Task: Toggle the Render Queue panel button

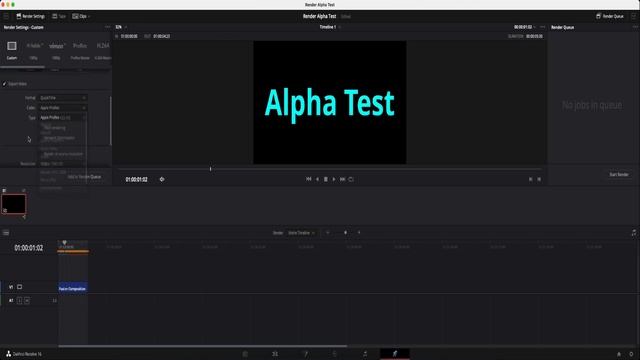Action: click(x=610, y=16)
